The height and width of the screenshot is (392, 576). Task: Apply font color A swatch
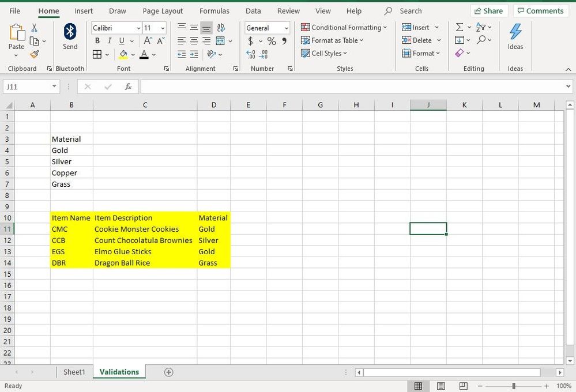pyautogui.click(x=144, y=55)
